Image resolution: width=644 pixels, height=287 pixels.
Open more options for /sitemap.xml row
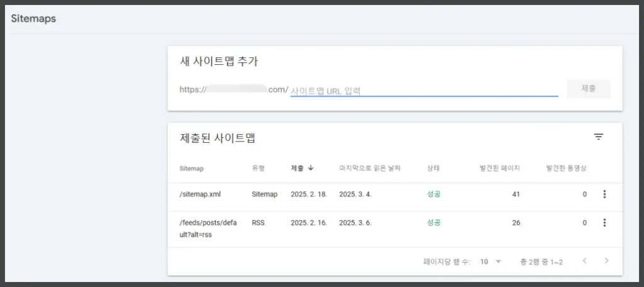[x=604, y=194]
